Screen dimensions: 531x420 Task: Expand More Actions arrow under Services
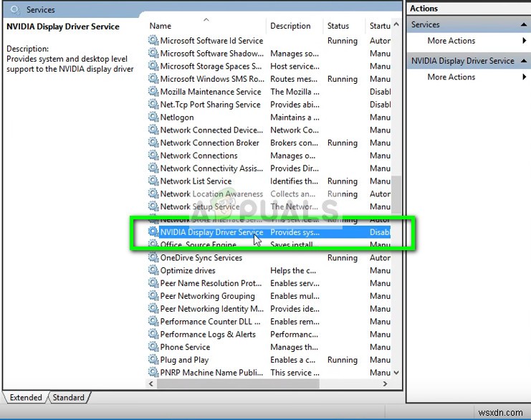click(525, 41)
